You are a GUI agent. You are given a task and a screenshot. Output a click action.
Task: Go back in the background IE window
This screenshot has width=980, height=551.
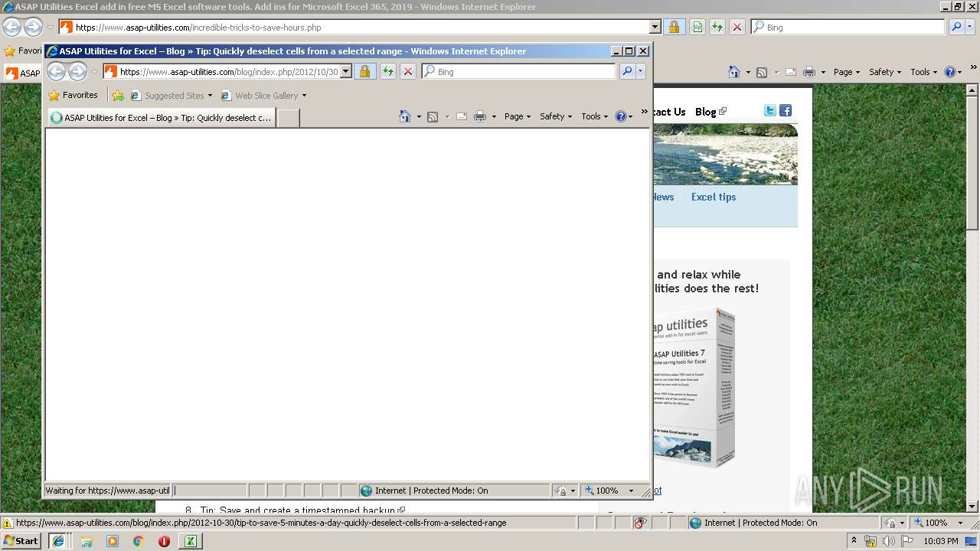tap(11, 27)
